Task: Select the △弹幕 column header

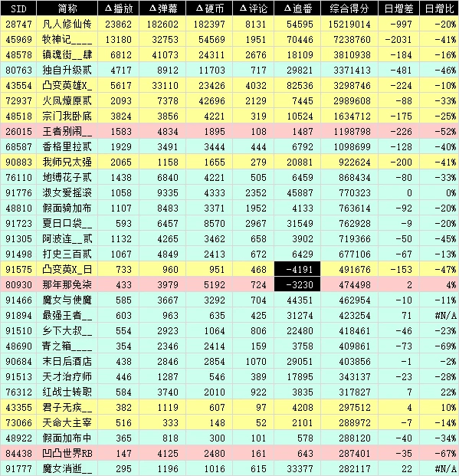Action: pos(162,8)
